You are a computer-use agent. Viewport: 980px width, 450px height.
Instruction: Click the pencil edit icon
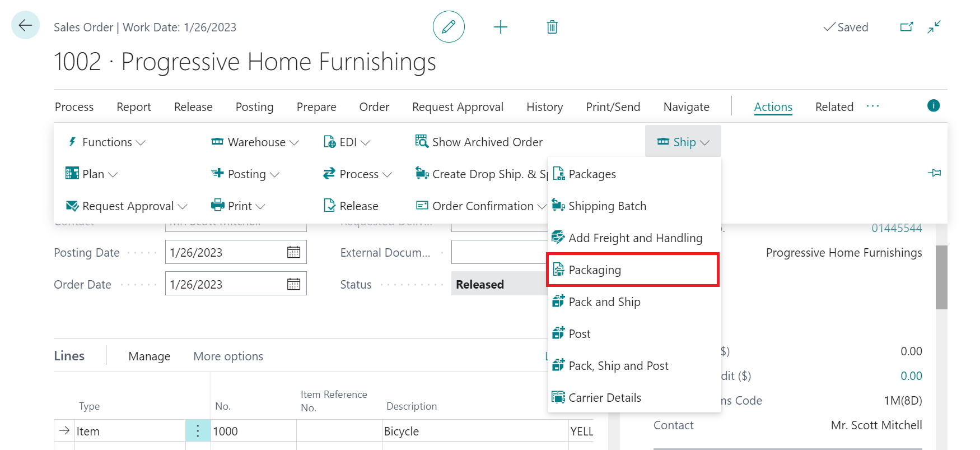[449, 27]
